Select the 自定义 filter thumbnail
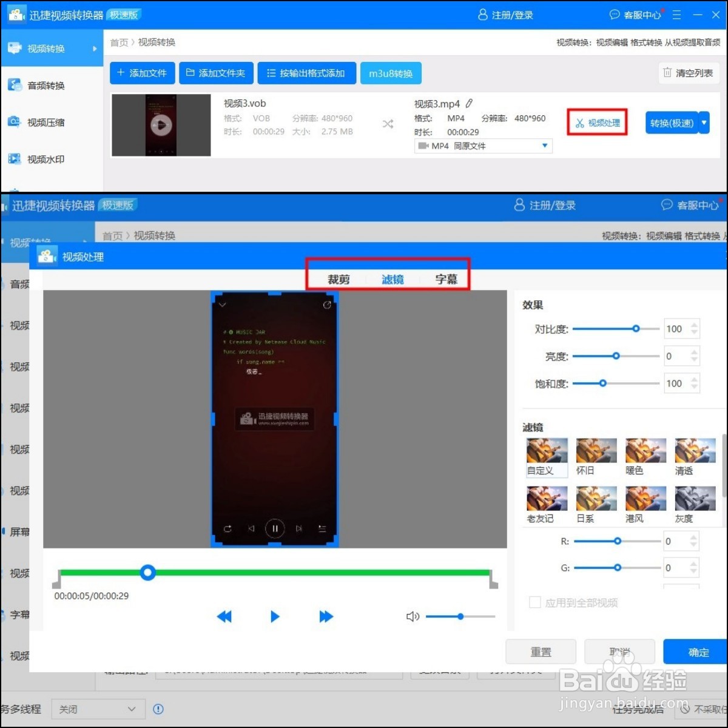The height and width of the screenshot is (728, 728). [x=547, y=457]
